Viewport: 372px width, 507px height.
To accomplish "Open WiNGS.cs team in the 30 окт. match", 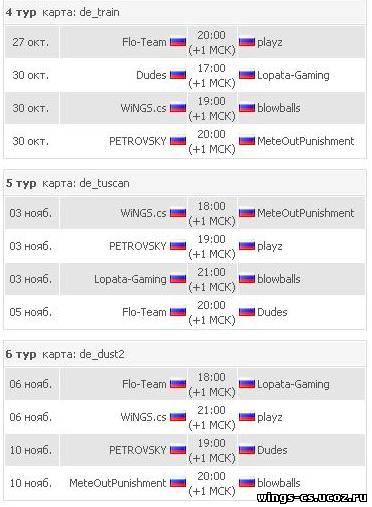I will click(x=143, y=108).
